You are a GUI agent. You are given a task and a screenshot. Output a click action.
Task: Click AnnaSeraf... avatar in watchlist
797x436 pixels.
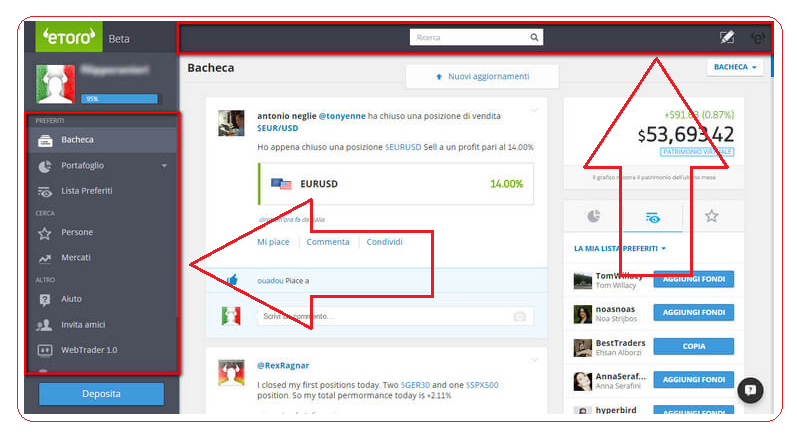[x=583, y=381]
